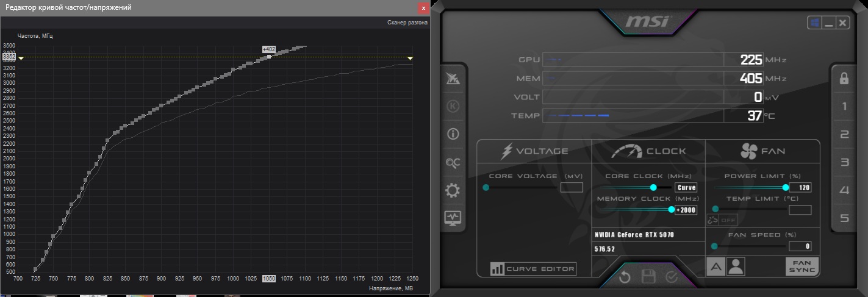Toggle auto fan mode A button
The width and height of the screenshot is (868, 297).
716,266
